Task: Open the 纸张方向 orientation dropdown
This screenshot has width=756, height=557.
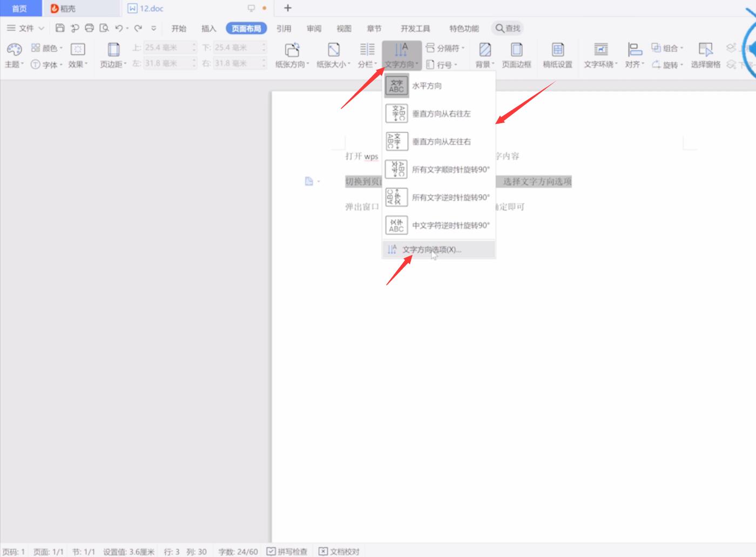Action: (x=292, y=55)
